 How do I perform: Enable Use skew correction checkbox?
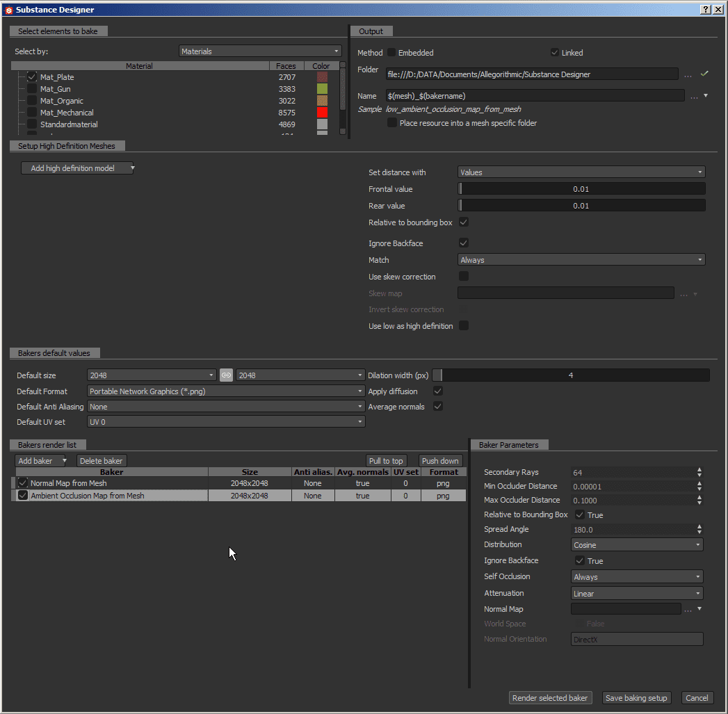463,276
